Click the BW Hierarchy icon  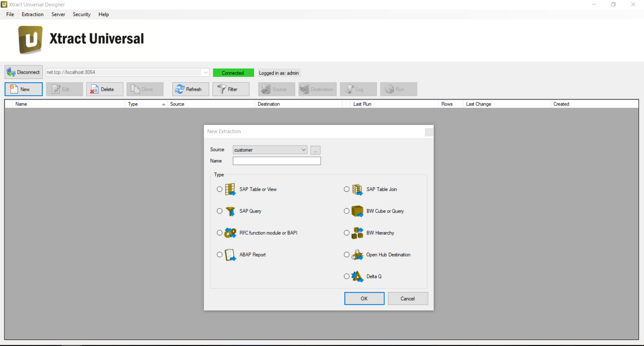coord(357,233)
